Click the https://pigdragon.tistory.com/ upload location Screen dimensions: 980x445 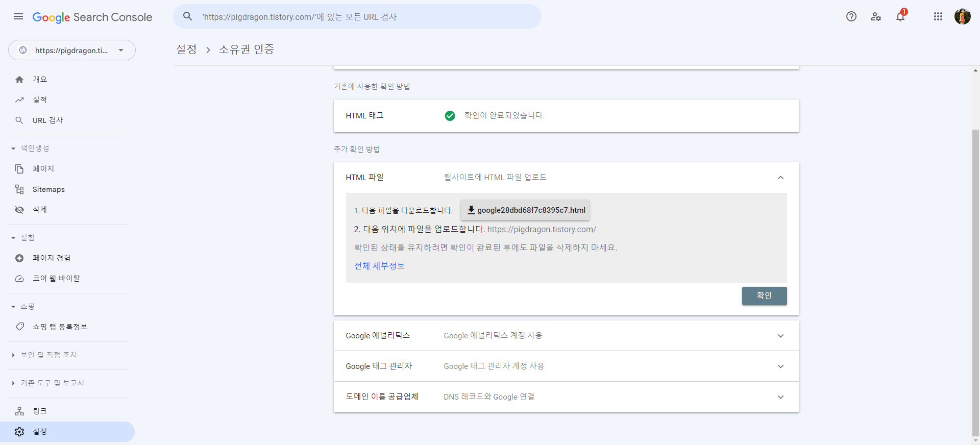point(542,230)
